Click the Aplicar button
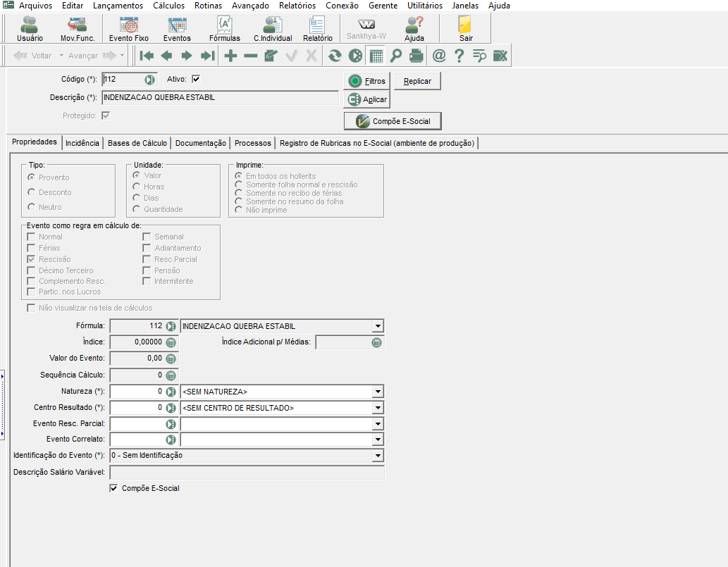Viewport: 728px width, 567px height. pos(366,99)
